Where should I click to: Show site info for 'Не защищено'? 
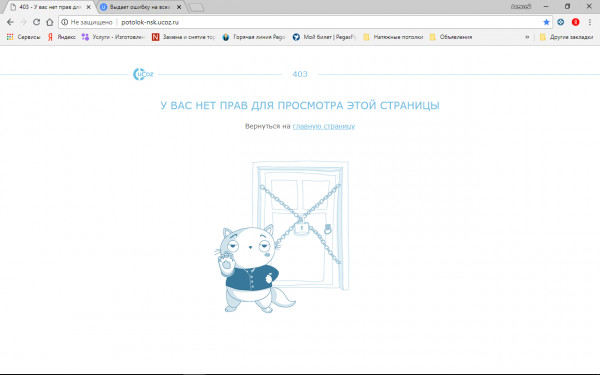click(x=87, y=22)
